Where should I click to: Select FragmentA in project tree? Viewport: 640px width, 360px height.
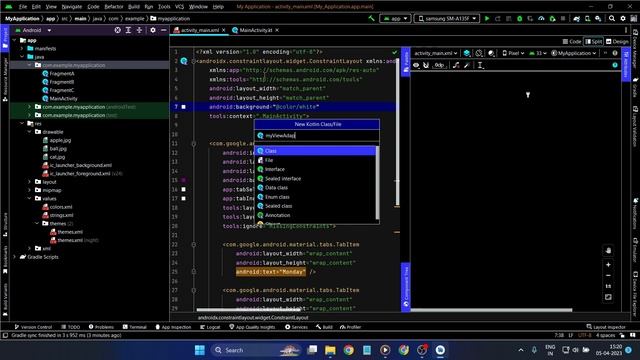pyautogui.click(x=62, y=73)
